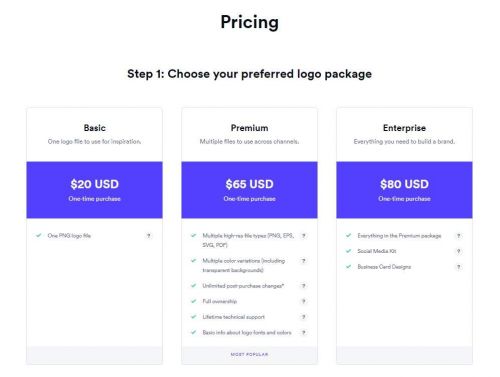This screenshot has width=500, height=377.
Task: Click Social Media Kit question mark icon
Action: 459,251
